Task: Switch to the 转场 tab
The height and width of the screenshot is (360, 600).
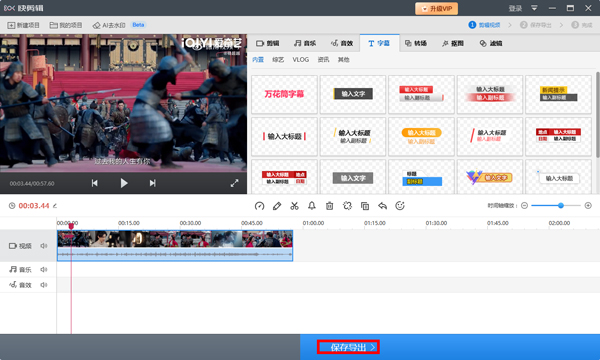Action: click(416, 43)
